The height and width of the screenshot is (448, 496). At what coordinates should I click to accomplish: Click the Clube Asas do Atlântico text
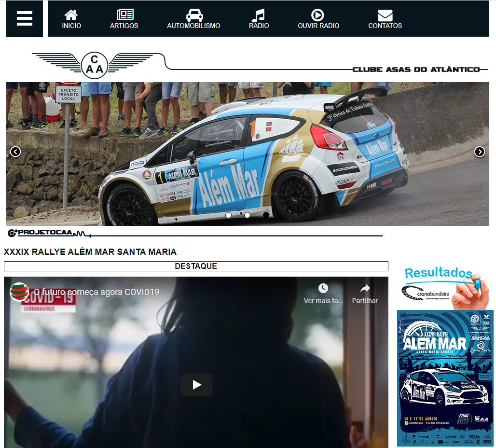click(416, 70)
